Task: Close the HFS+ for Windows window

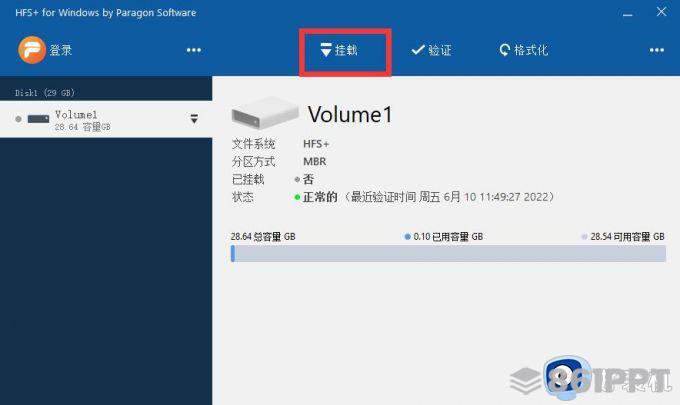Action: click(x=661, y=12)
